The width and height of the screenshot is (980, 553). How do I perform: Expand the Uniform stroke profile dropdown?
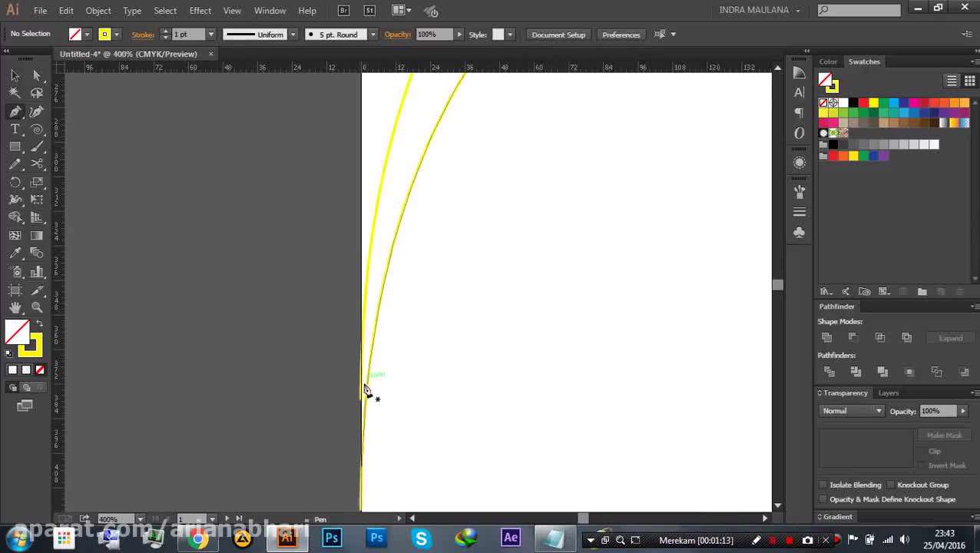293,35
